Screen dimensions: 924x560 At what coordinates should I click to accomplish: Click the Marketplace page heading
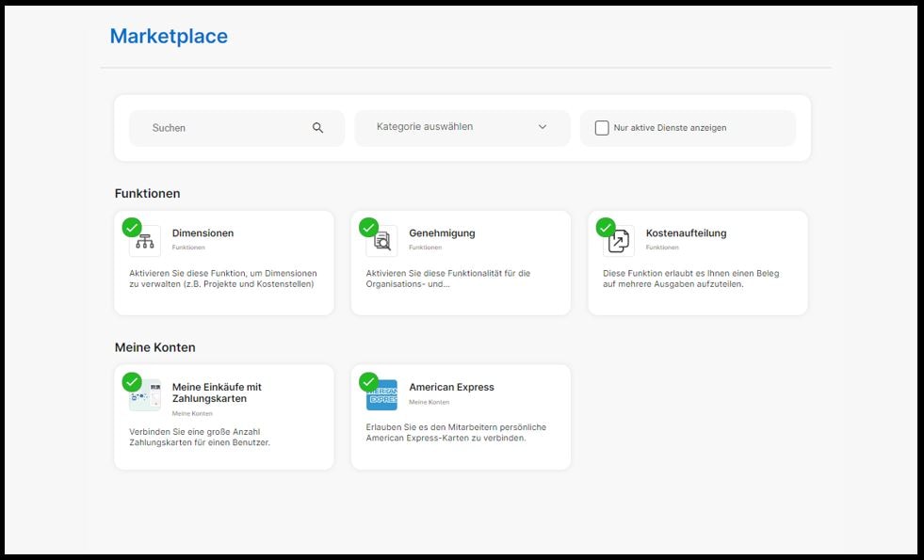pyautogui.click(x=169, y=37)
